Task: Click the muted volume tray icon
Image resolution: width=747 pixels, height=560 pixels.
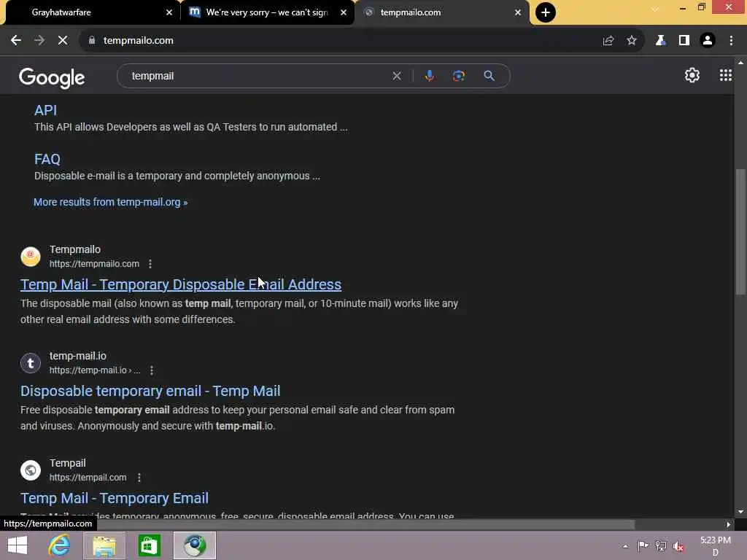Action: pos(678,546)
